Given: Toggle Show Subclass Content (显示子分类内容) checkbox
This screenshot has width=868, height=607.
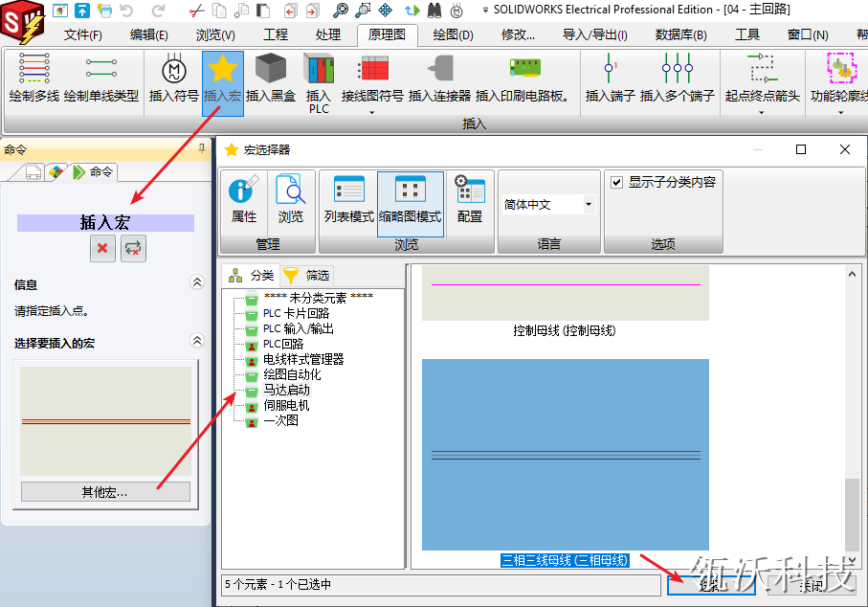Looking at the screenshot, I should (x=617, y=182).
